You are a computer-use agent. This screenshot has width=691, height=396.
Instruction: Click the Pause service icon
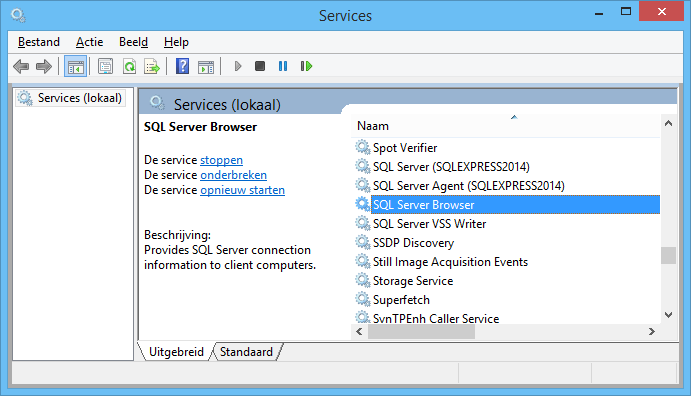point(283,66)
